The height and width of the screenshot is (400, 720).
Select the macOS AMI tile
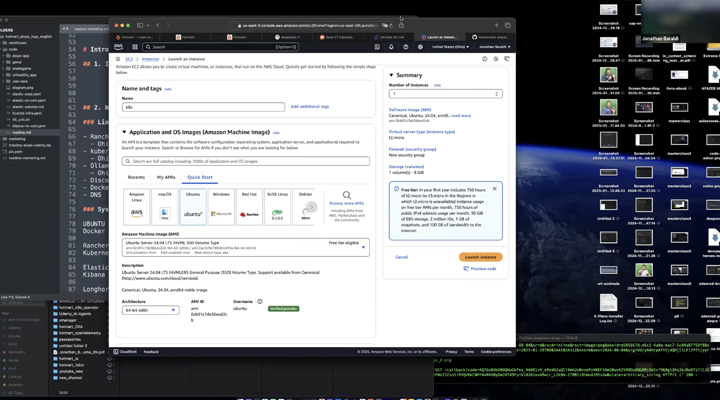click(x=165, y=207)
